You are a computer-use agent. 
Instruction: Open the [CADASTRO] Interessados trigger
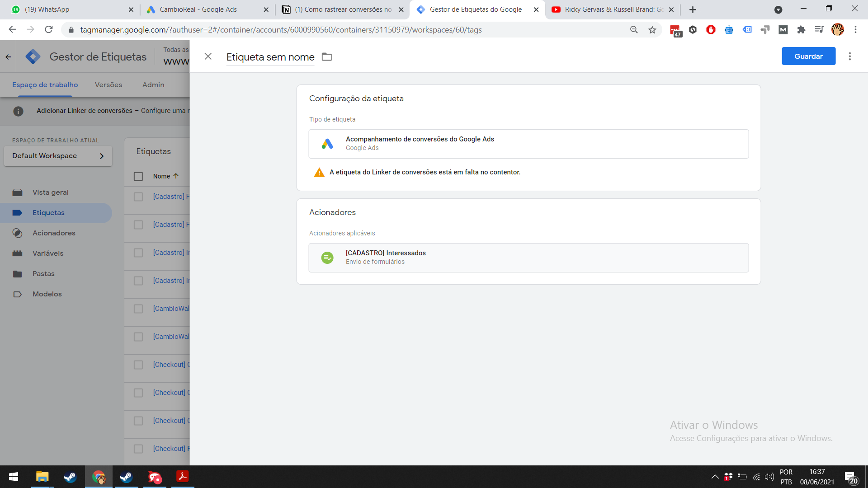tap(528, 258)
